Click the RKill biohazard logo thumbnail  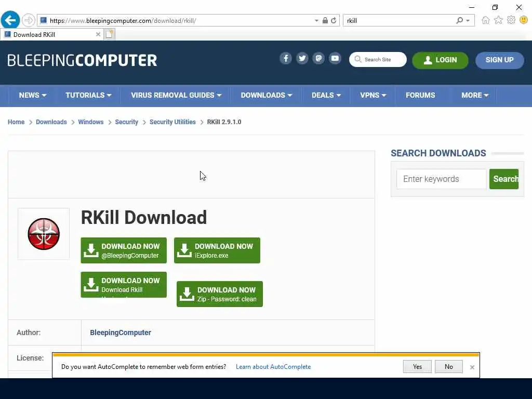click(x=44, y=234)
